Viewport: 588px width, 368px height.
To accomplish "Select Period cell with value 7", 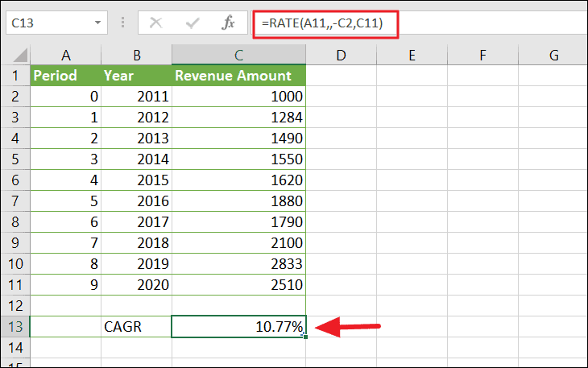I will click(x=65, y=243).
